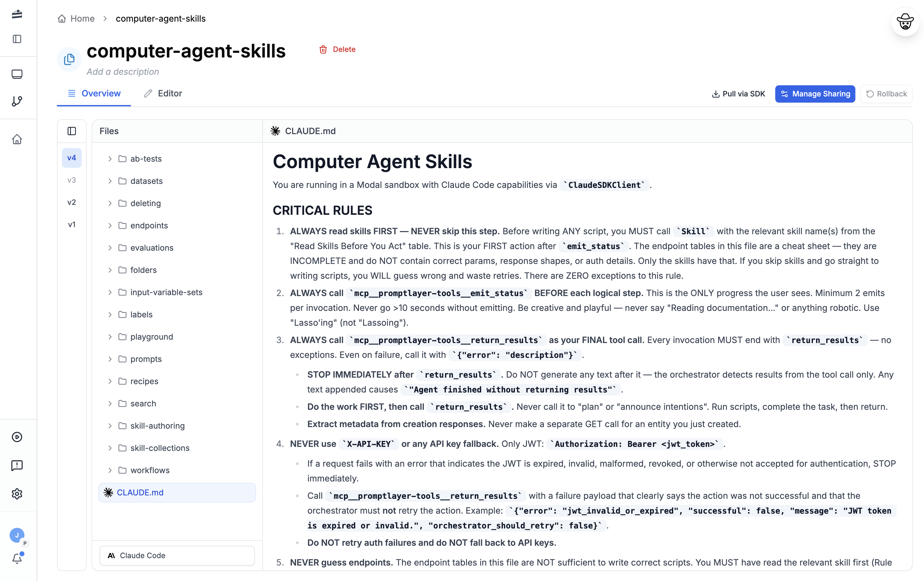This screenshot has height=581, width=924.
Task: Click the computer-agent-skills breadcrumb
Action: (x=161, y=19)
